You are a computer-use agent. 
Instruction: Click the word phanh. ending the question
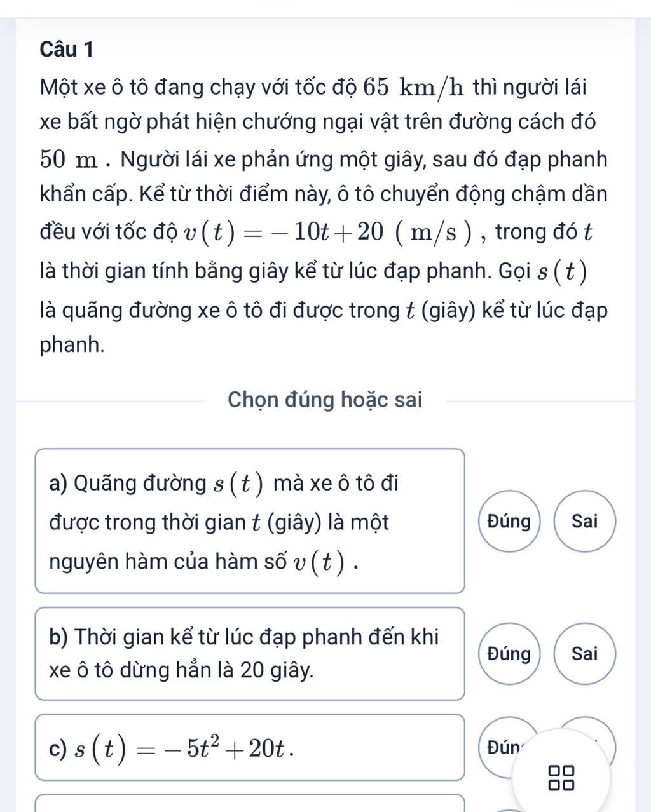pyautogui.click(x=72, y=345)
